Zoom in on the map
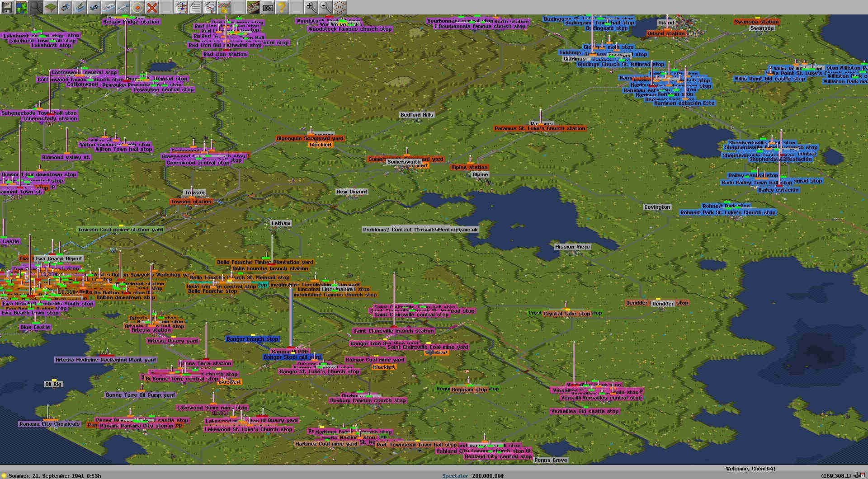The height and width of the screenshot is (479, 868). pos(310,7)
